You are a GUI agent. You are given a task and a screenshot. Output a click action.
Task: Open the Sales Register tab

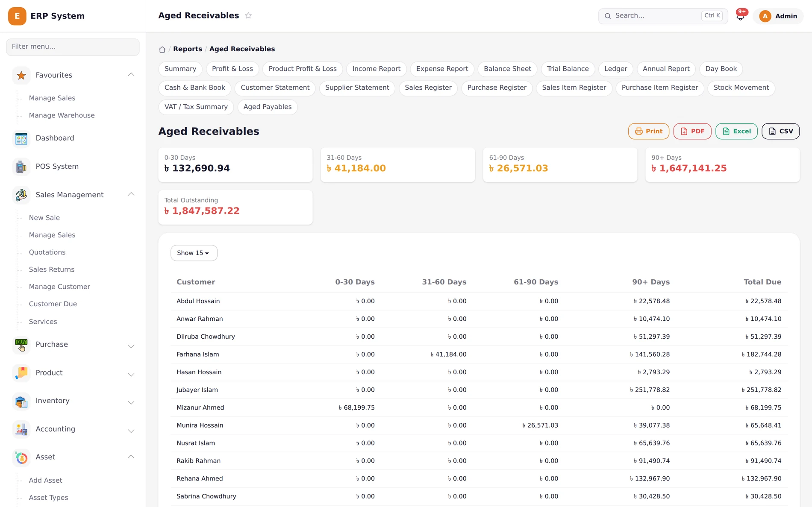pos(428,88)
